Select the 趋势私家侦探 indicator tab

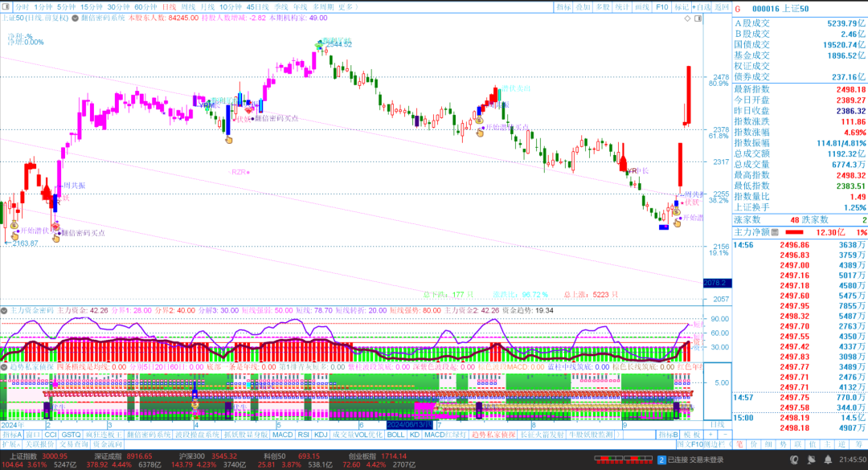pos(493,435)
